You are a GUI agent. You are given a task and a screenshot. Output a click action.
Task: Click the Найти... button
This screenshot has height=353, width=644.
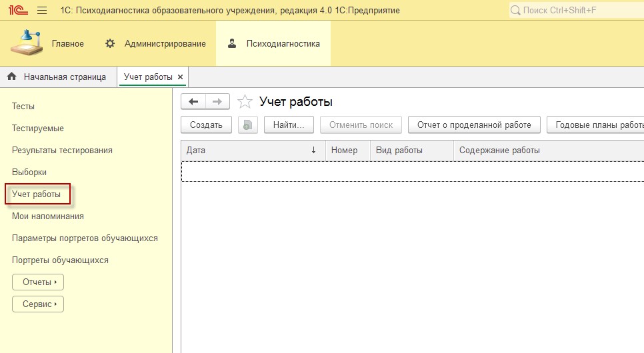pos(289,125)
